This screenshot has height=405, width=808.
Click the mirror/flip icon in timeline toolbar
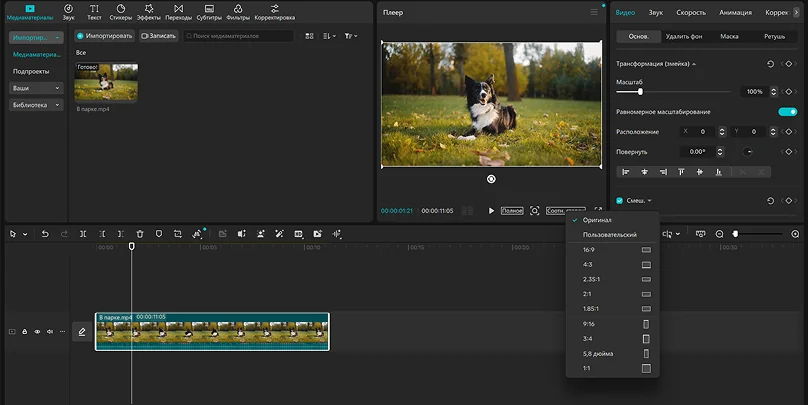tap(197, 234)
